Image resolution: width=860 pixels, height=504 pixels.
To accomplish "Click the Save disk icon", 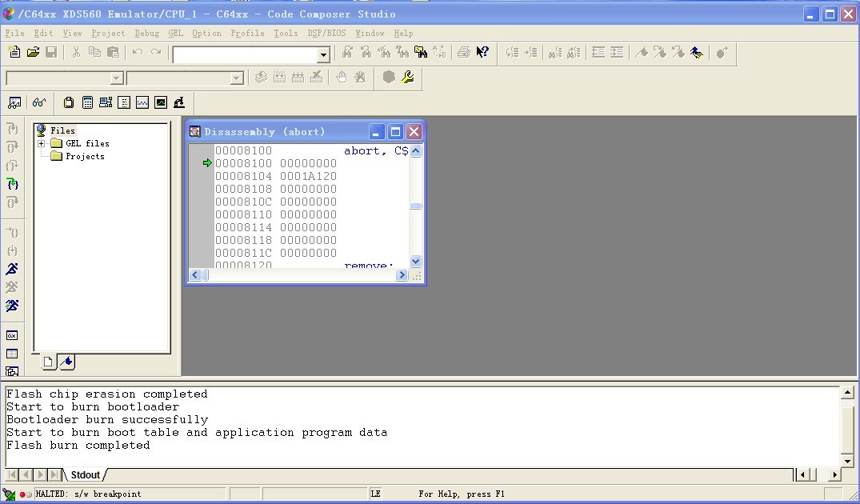I will coord(51,52).
